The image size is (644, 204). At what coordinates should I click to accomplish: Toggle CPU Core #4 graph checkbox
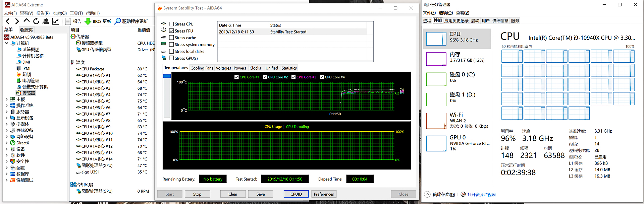322,77
